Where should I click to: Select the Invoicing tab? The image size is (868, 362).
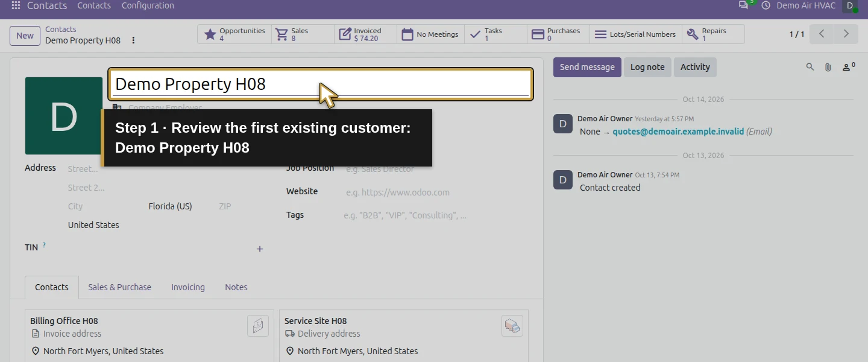(x=188, y=287)
